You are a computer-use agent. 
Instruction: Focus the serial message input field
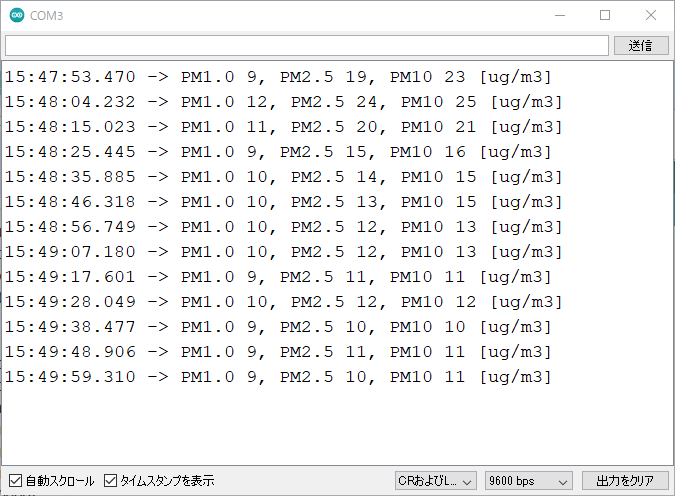306,46
